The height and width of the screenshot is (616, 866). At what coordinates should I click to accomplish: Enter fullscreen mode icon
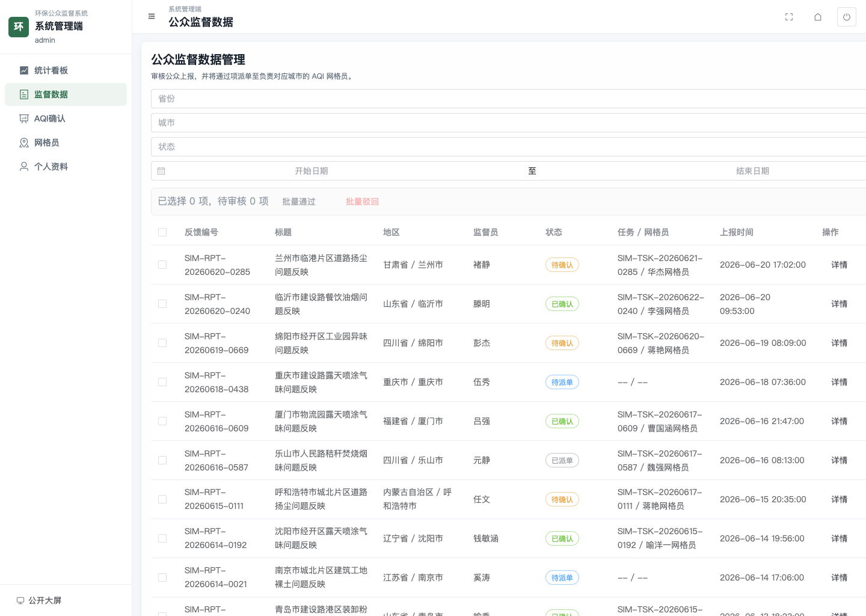tap(789, 17)
